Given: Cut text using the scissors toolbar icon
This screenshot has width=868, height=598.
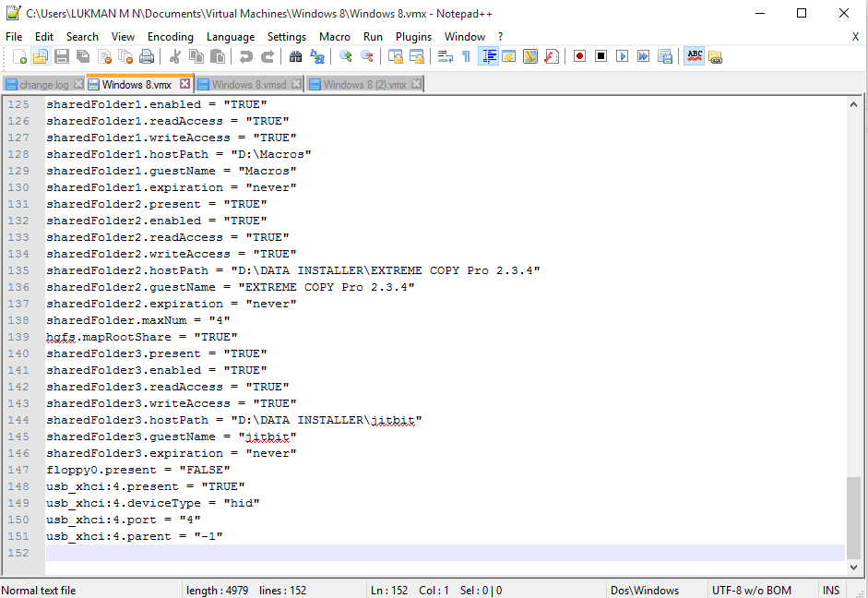Looking at the screenshot, I should [x=175, y=56].
